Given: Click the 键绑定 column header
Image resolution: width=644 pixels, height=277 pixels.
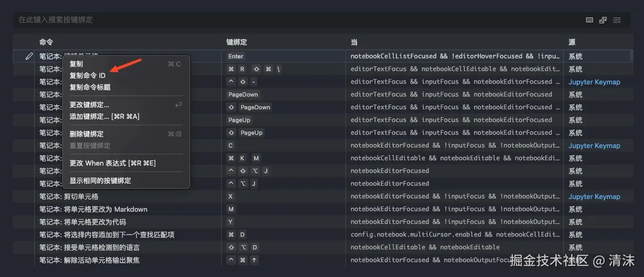Looking at the screenshot, I should coord(236,42).
